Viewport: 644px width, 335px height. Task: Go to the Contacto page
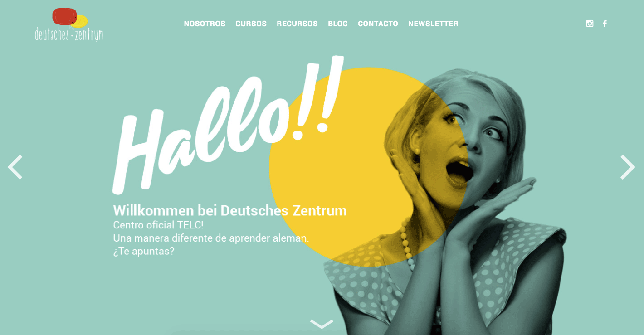coord(378,24)
